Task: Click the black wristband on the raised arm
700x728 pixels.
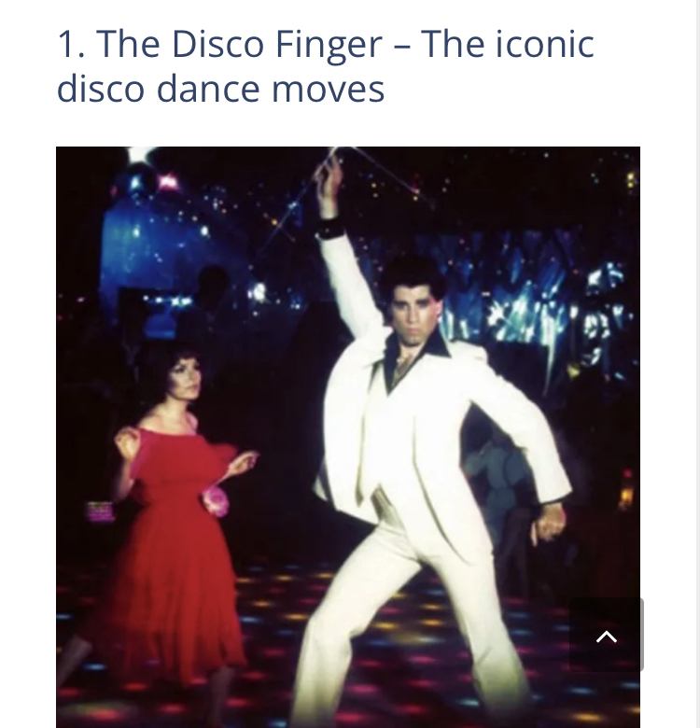Action: [330, 228]
